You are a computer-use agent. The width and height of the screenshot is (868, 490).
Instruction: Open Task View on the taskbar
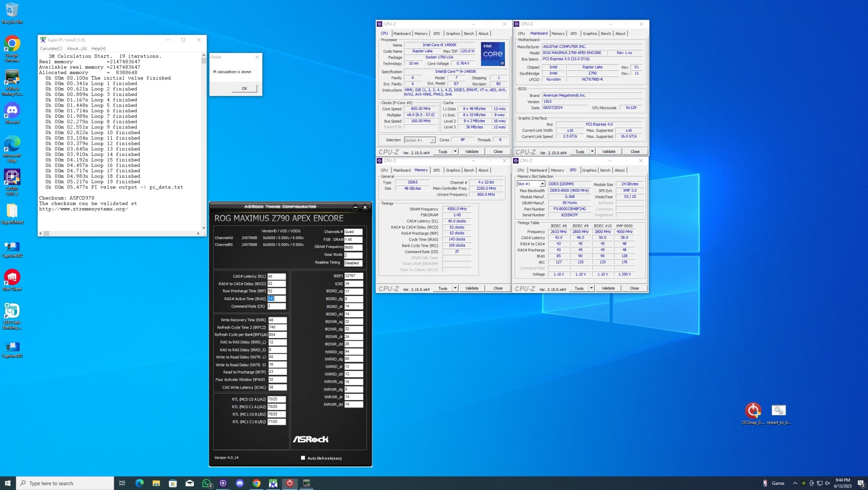pos(122,483)
